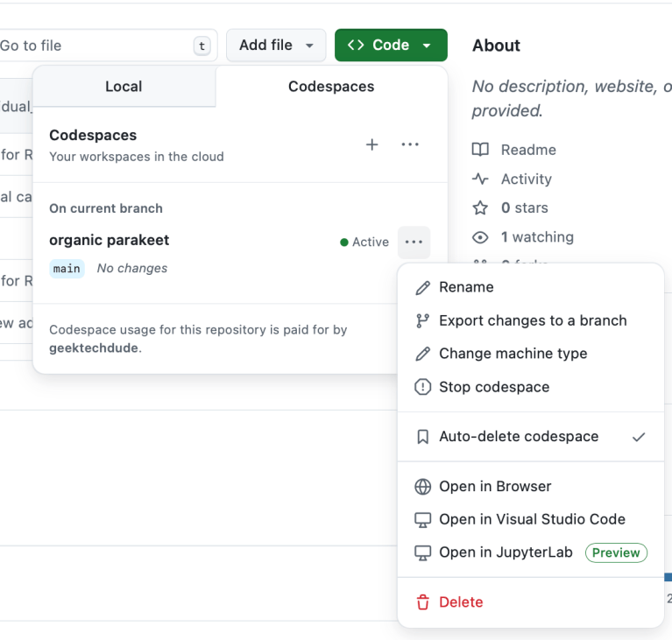Viewport: 672px width, 640px height.
Task: Select Open in Visual Studio Code
Action: tap(531, 520)
